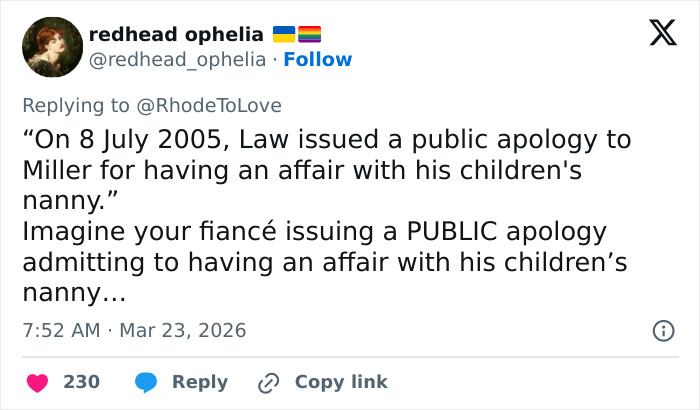Follow the @redhead_ophelia account
The width and height of the screenshot is (700, 410).
318,59
